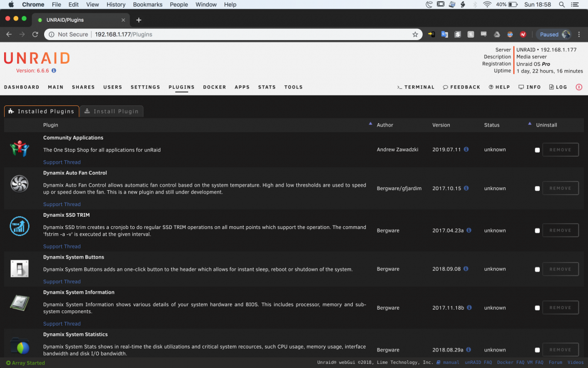Open the unRAID FAQ footer link

[x=478, y=362]
